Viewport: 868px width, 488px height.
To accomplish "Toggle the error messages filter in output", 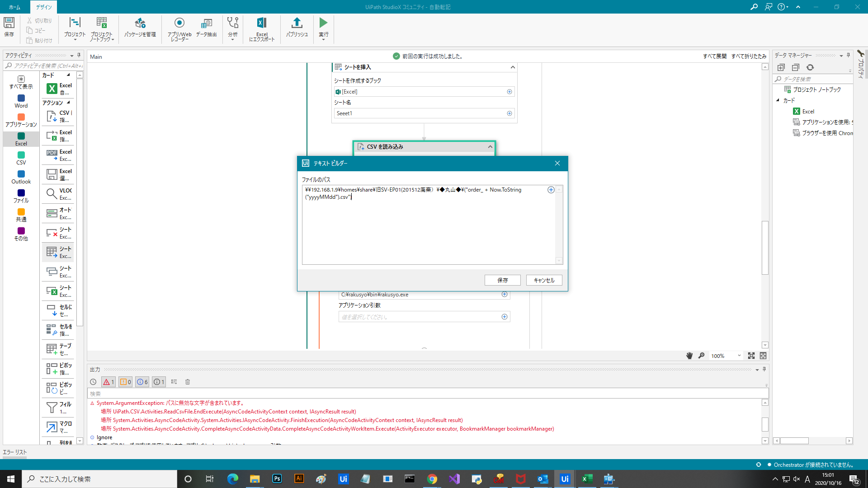I will pos(108,382).
